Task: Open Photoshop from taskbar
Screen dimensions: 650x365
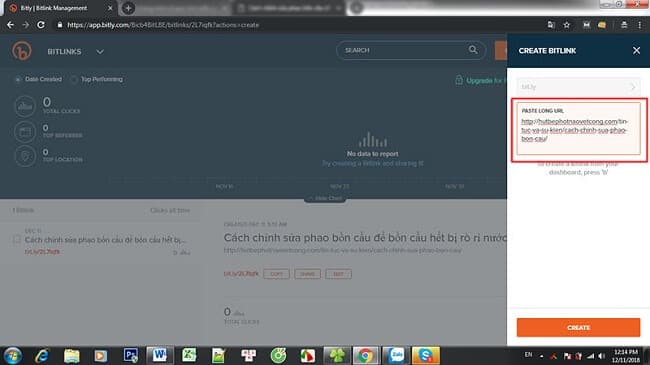Action: pos(131,355)
